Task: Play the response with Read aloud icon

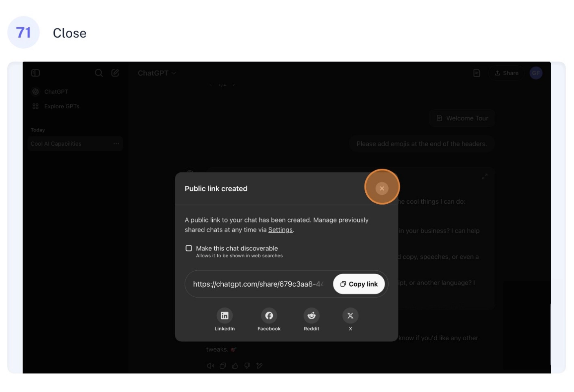Action: pyautogui.click(x=210, y=366)
